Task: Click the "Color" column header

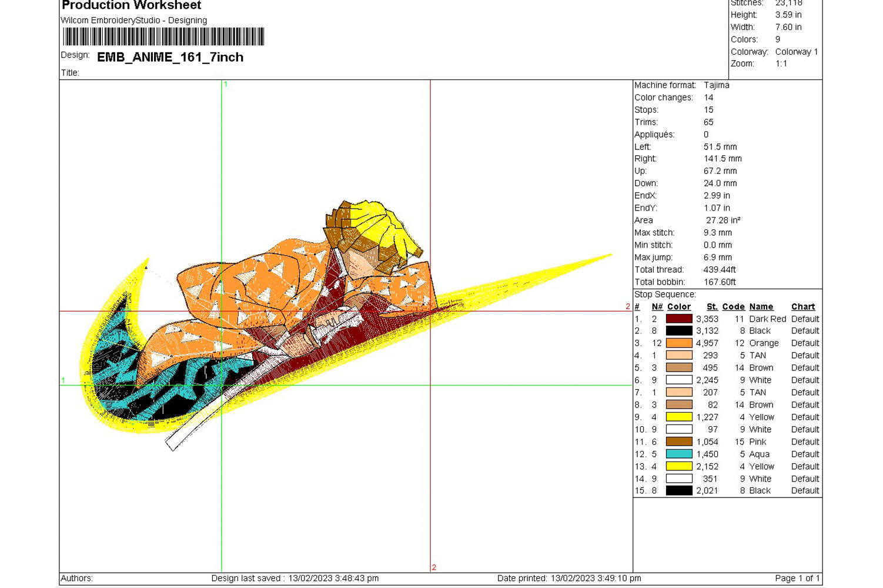Action: [679, 307]
